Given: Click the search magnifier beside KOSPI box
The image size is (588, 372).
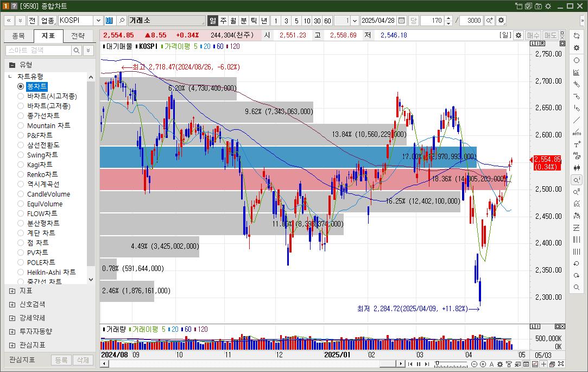Looking at the screenshot, I should pyautogui.click(x=122, y=20).
